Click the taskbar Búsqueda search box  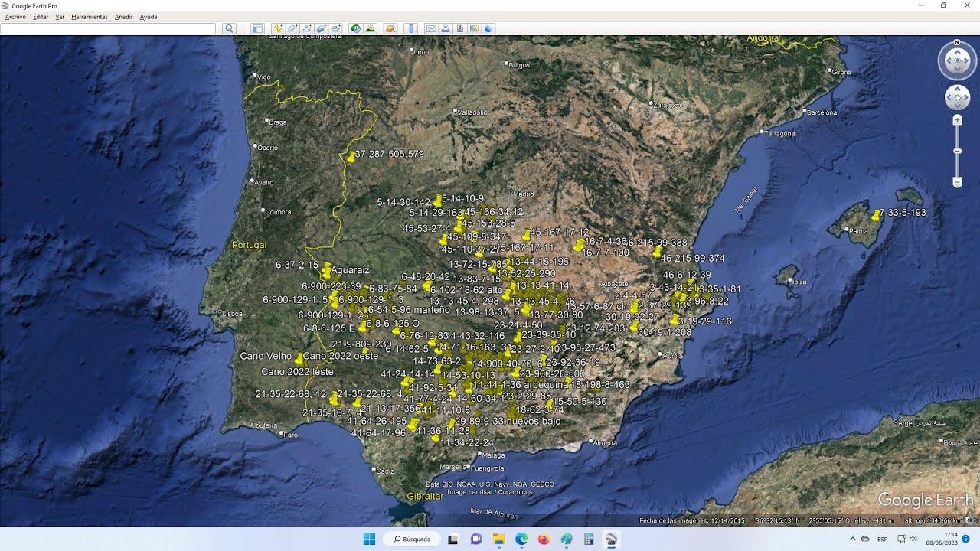coord(412,539)
